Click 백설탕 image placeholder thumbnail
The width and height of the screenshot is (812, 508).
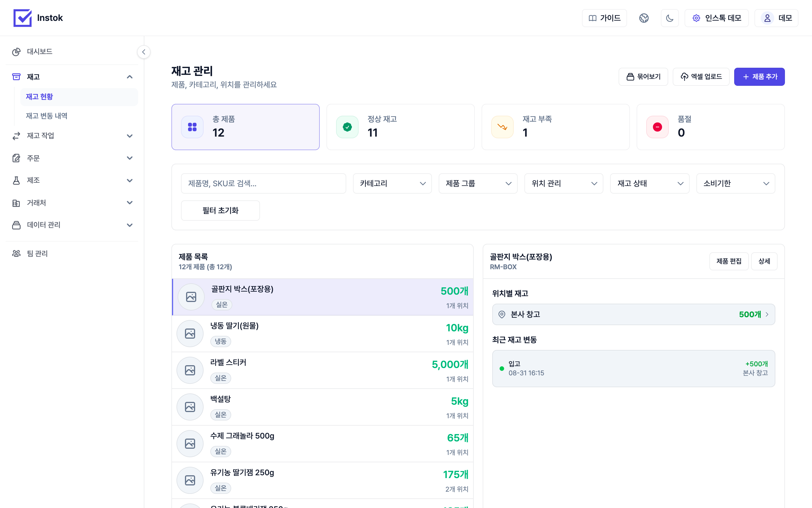(190, 407)
